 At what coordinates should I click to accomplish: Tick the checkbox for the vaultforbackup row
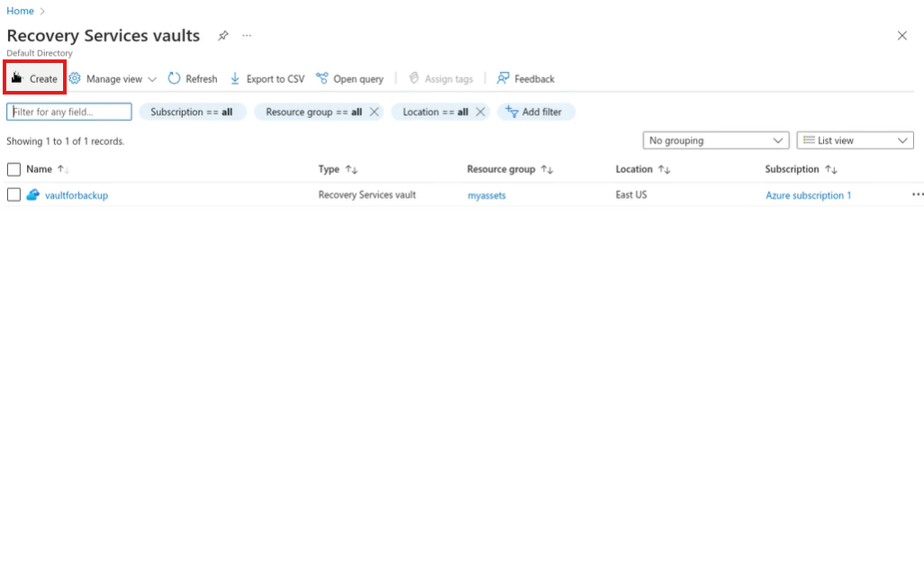pyautogui.click(x=14, y=195)
